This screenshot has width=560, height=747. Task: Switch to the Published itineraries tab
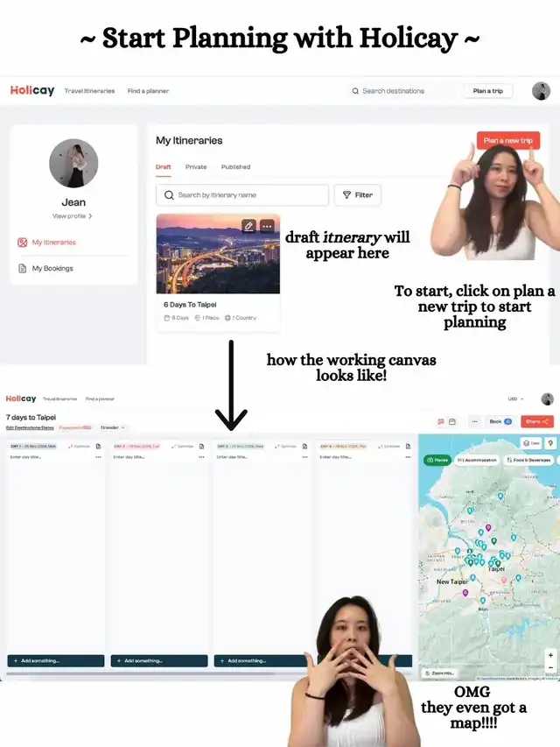pos(235,166)
